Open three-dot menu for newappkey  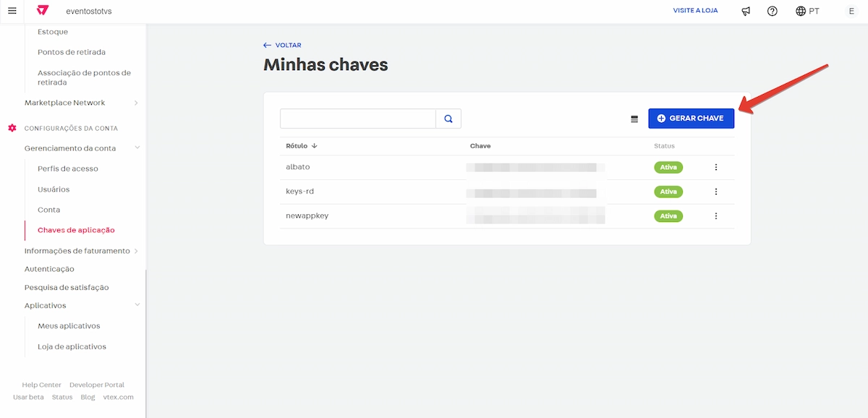coord(716,216)
